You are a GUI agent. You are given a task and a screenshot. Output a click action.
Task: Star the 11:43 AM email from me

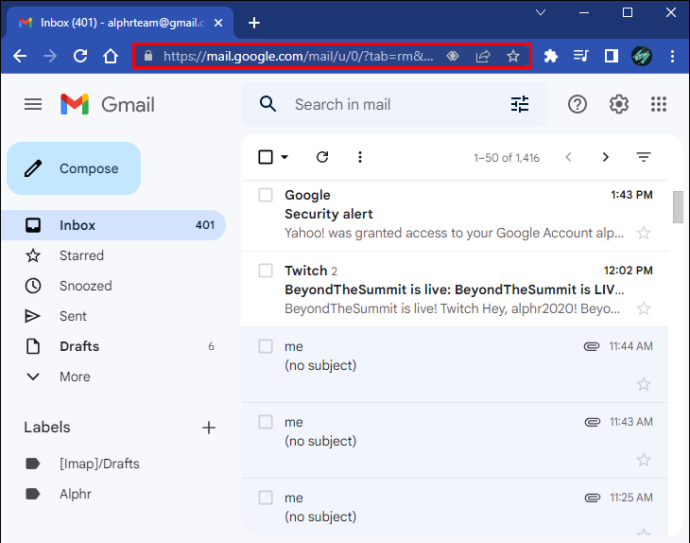[x=643, y=460]
